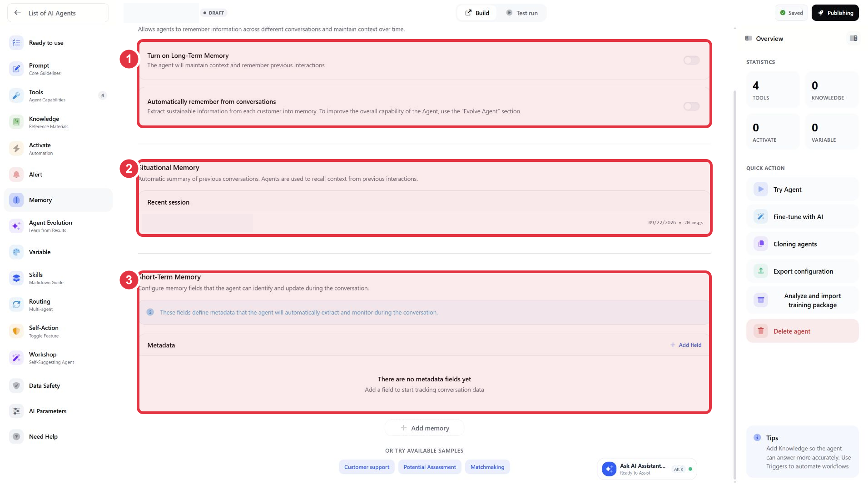Toggle Automatically remember from conversations

691,106
